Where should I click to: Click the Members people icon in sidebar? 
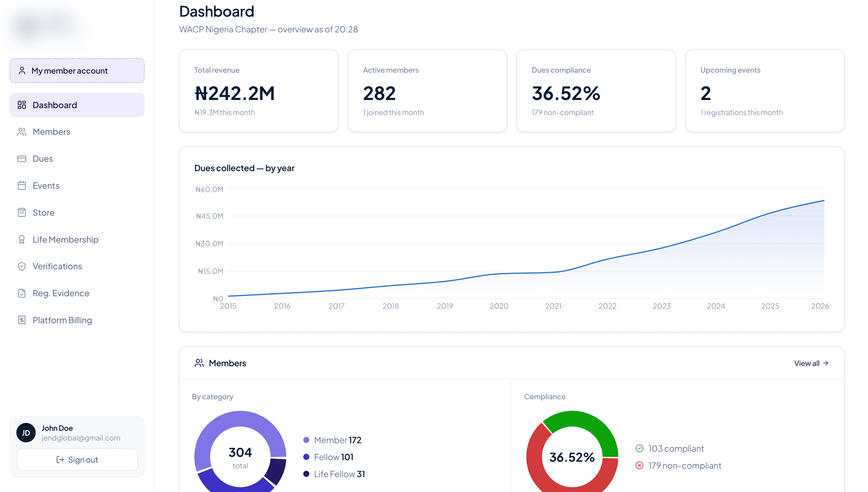(x=21, y=132)
